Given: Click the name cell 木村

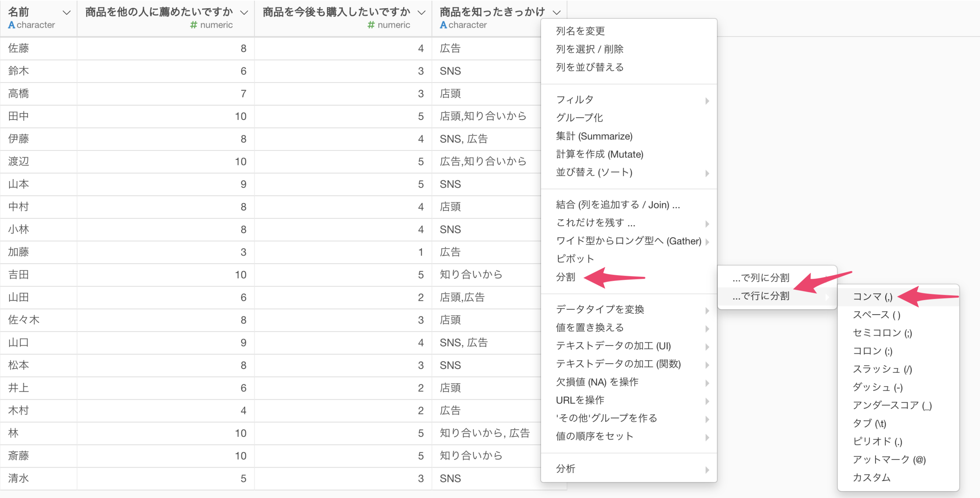Looking at the screenshot, I should point(38,411).
